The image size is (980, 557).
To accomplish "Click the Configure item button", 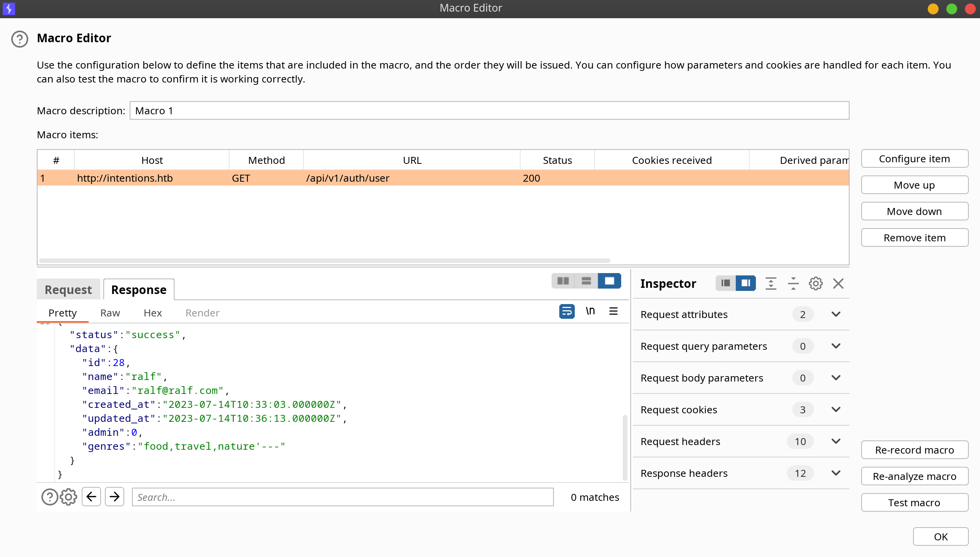I will tap(915, 159).
